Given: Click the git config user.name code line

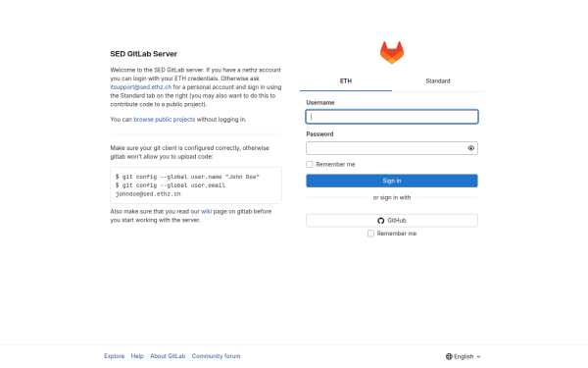Looking at the screenshot, I should click(187, 177).
